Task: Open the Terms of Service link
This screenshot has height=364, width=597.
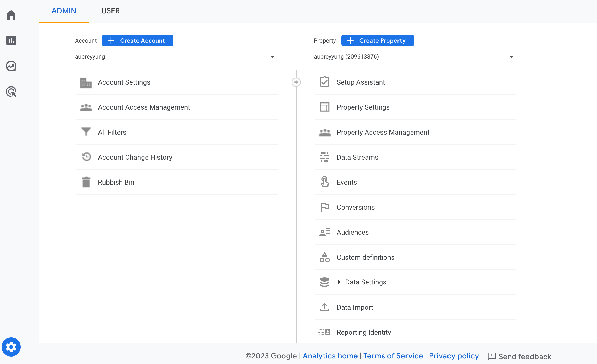Action: pyautogui.click(x=393, y=356)
